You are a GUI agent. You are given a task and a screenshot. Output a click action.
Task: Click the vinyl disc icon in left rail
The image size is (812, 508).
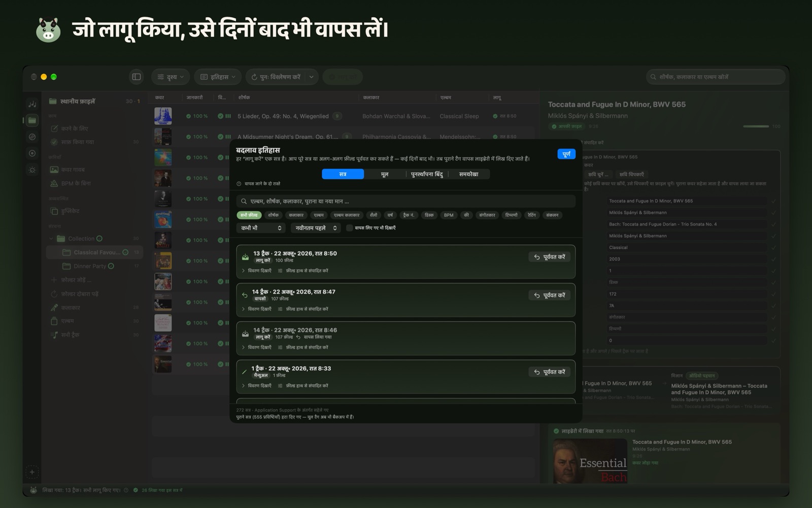pos(32,137)
